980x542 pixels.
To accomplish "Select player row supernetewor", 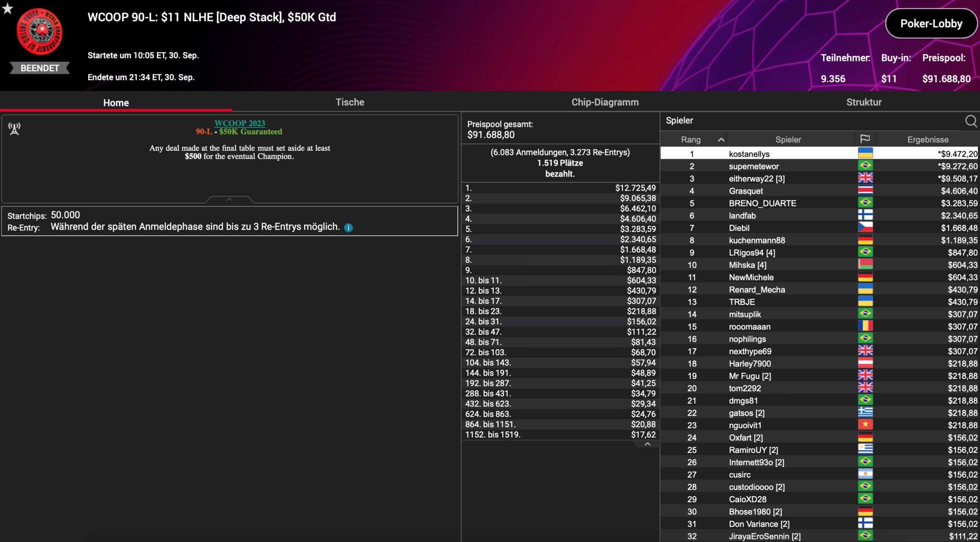I will click(x=819, y=166).
